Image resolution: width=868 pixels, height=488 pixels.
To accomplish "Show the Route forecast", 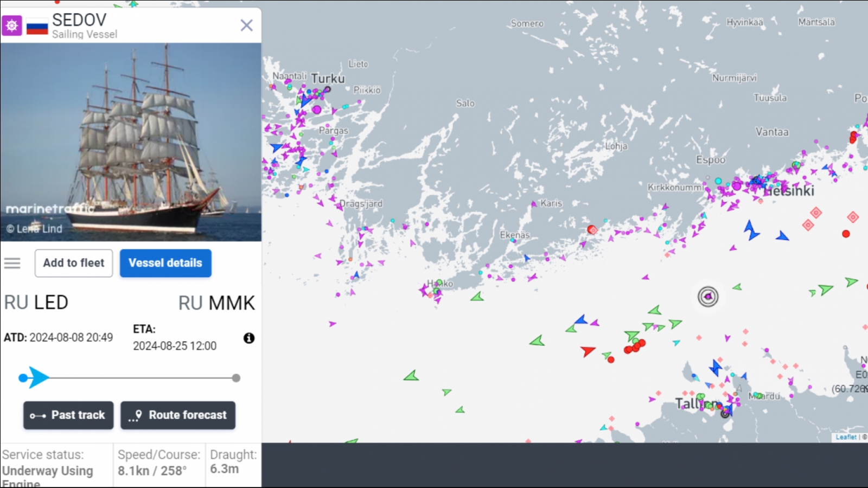I will (x=178, y=415).
